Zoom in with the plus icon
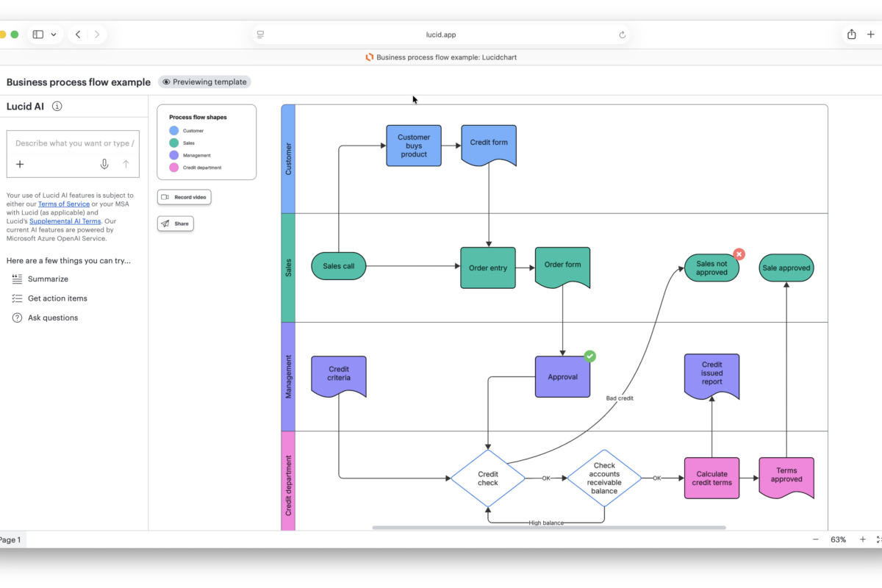 point(862,539)
